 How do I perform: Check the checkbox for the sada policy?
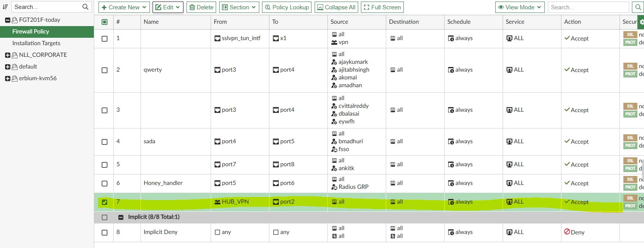coord(104,142)
